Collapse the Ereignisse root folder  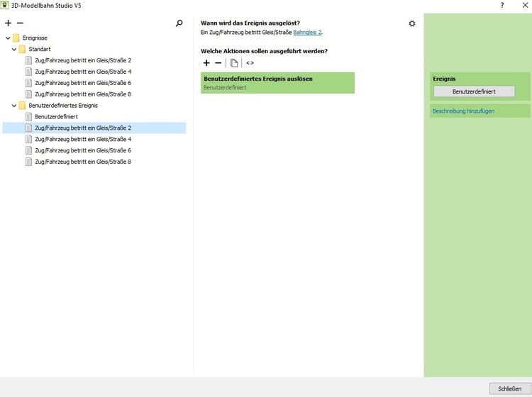[8, 38]
